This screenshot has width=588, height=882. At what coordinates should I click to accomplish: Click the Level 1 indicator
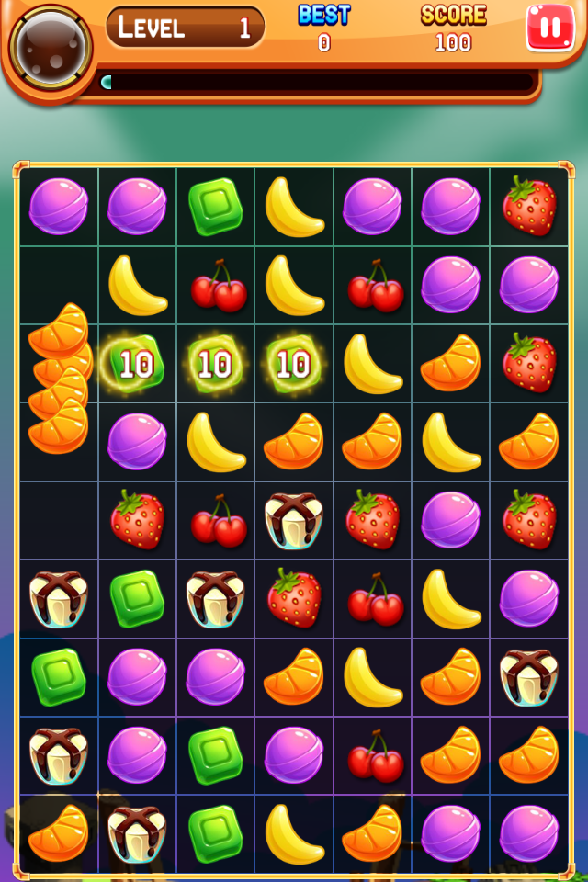click(185, 27)
